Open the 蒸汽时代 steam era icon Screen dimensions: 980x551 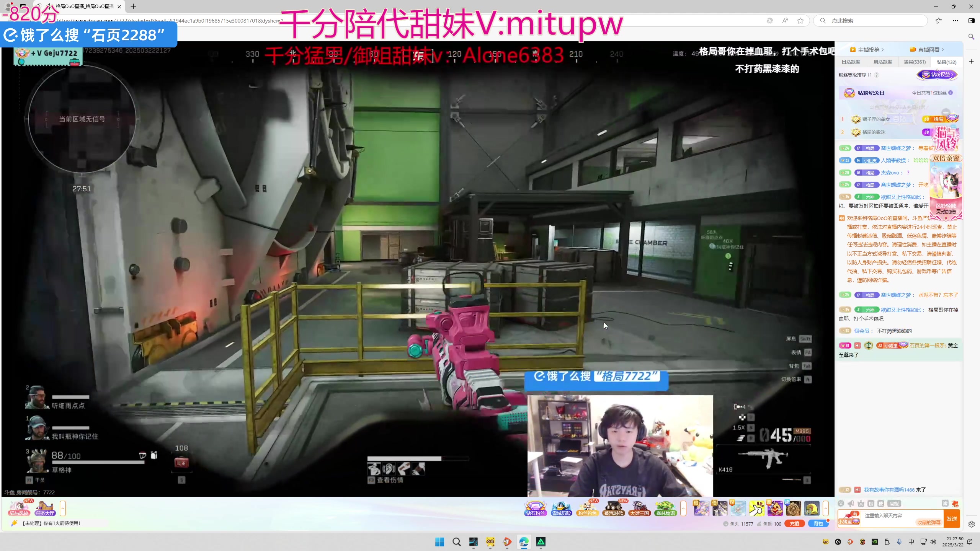tap(613, 509)
